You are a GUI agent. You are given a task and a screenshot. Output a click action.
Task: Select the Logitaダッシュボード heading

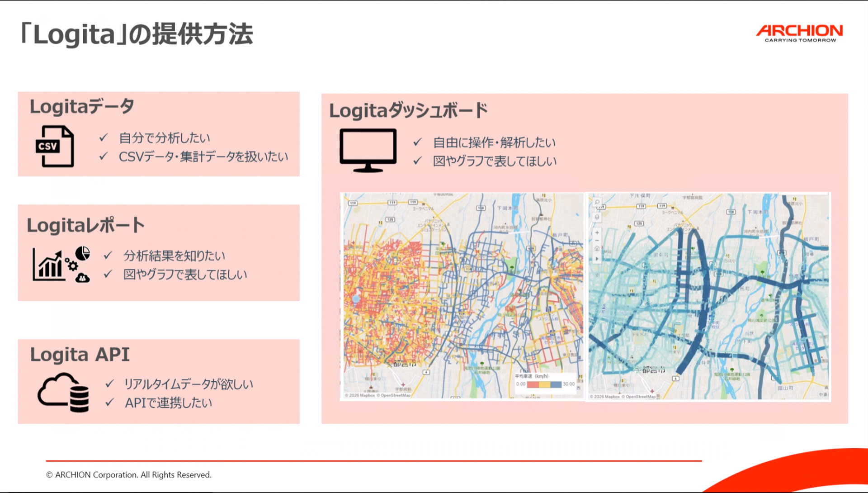coord(408,111)
